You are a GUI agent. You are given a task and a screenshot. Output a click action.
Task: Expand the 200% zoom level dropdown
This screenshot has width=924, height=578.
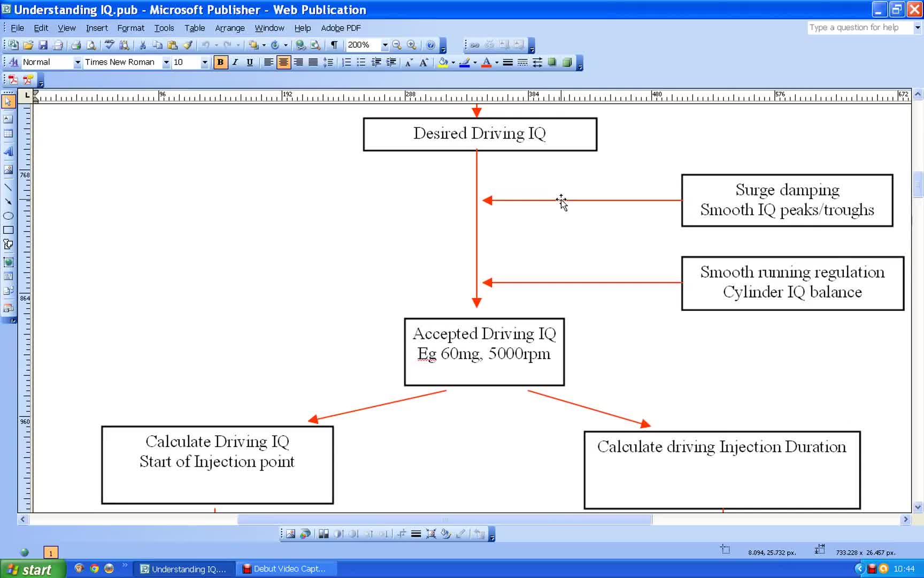384,45
